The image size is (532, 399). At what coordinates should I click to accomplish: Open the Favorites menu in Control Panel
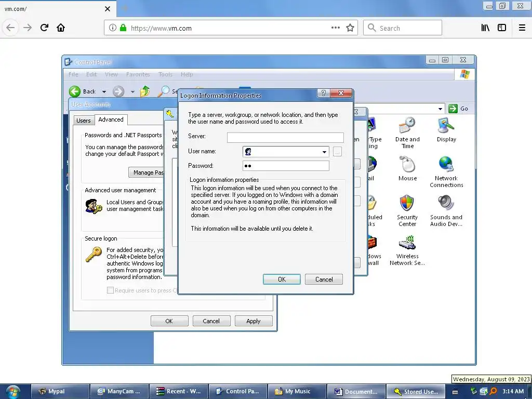(x=138, y=74)
